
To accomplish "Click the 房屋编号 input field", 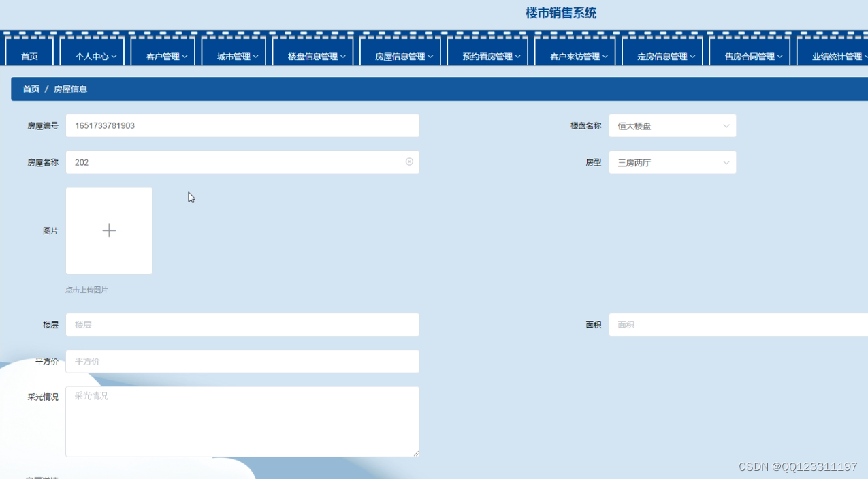I will click(x=242, y=126).
